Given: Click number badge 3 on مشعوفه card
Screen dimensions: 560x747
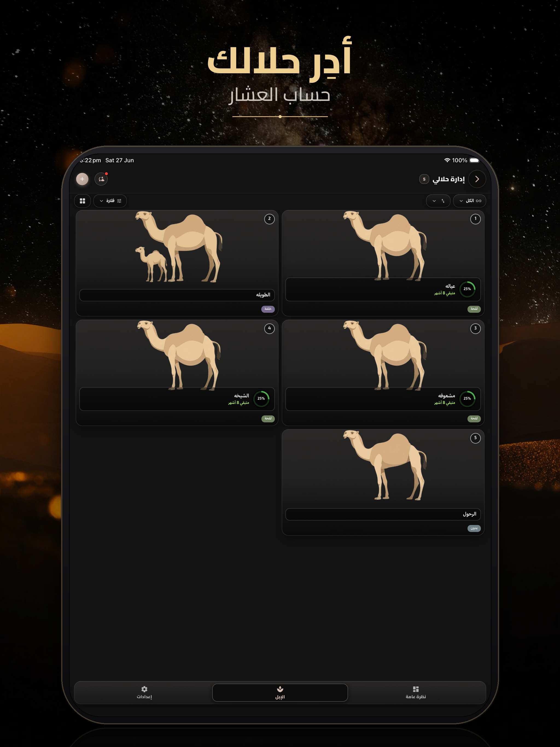Looking at the screenshot, I should [x=476, y=329].
